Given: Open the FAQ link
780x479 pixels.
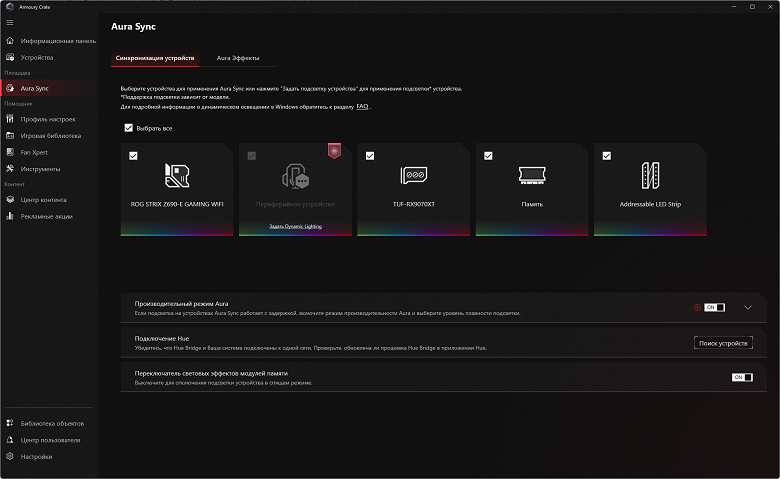Looking at the screenshot, I should click(362, 106).
